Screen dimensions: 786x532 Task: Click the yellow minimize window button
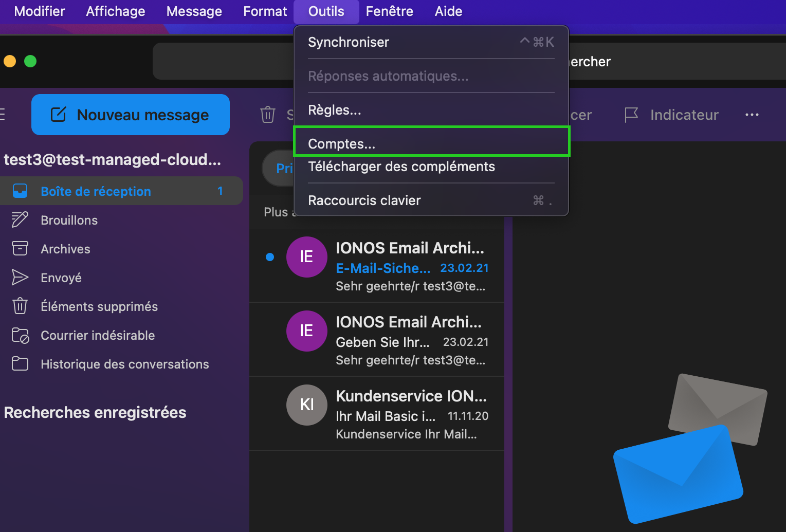tap(10, 61)
